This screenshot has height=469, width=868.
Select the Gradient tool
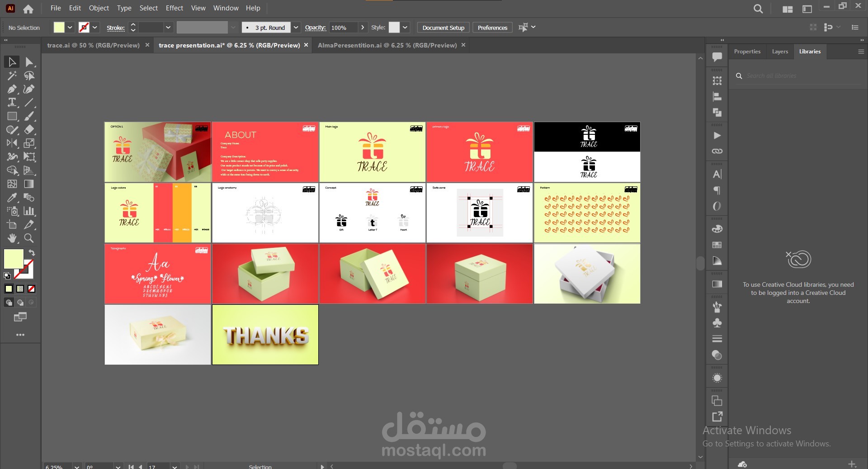tap(29, 184)
